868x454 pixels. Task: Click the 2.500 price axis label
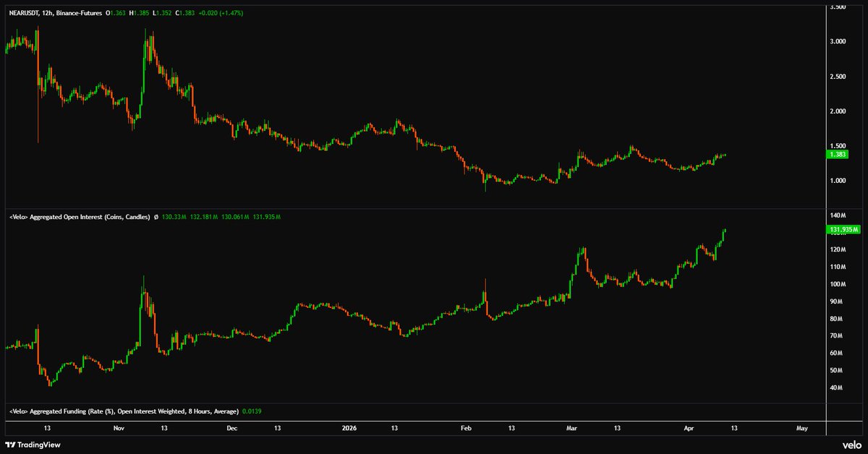point(839,77)
